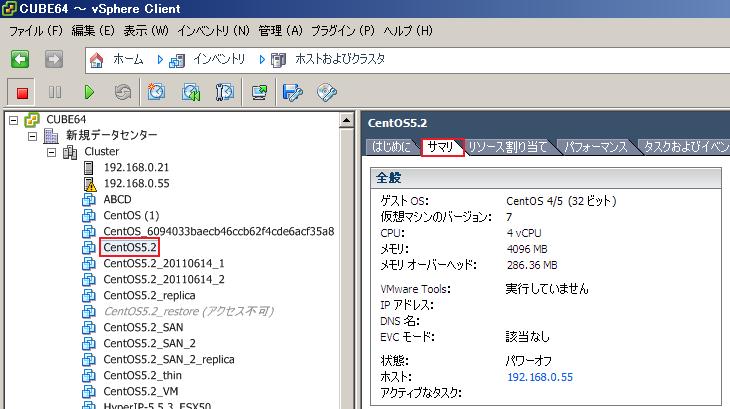Open the プラグイン (P) menu
Viewport: 730px width, 409px height.
[x=343, y=31]
